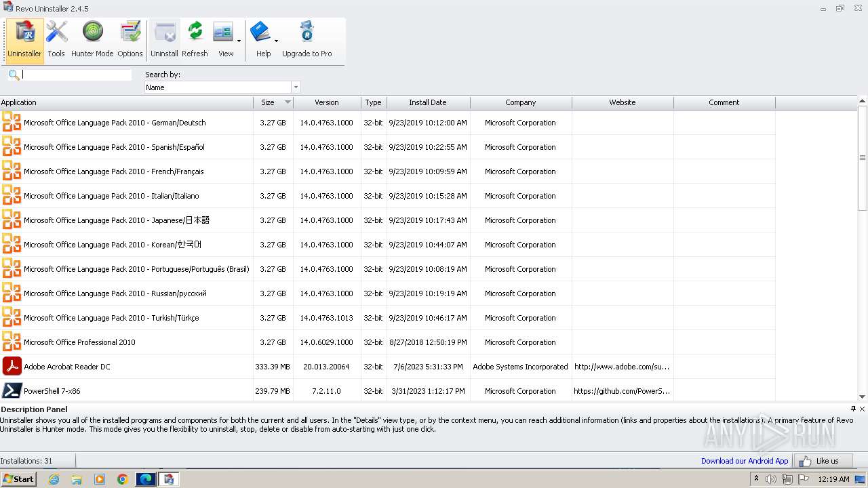Open Microsoft Edge from taskbar

146,479
